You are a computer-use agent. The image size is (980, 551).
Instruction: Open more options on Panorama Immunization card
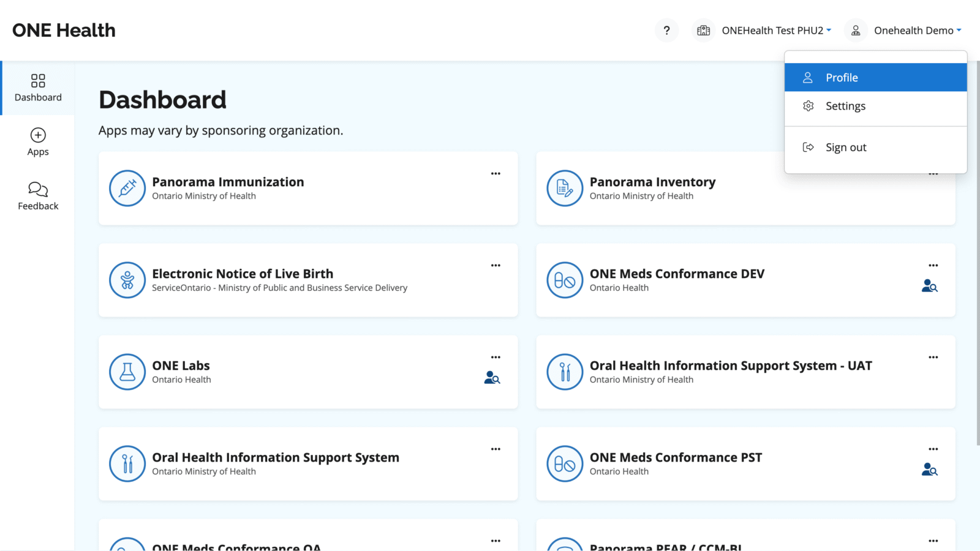point(496,173)
